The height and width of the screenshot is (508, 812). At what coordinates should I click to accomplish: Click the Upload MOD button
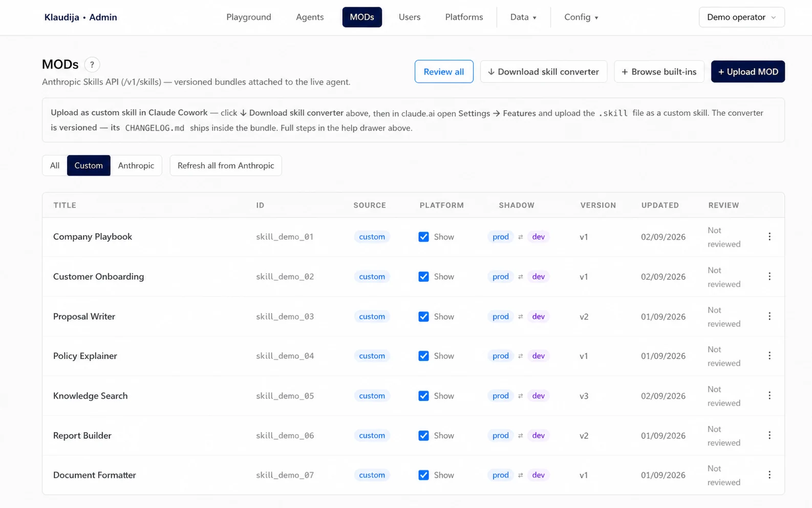pos(747,72)
